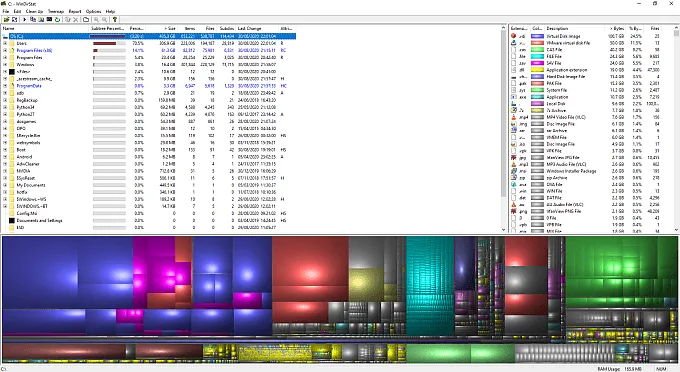This screenshot has height=372, width=680.
Task: Expand the Windows folder node
Action: [5, 65]
